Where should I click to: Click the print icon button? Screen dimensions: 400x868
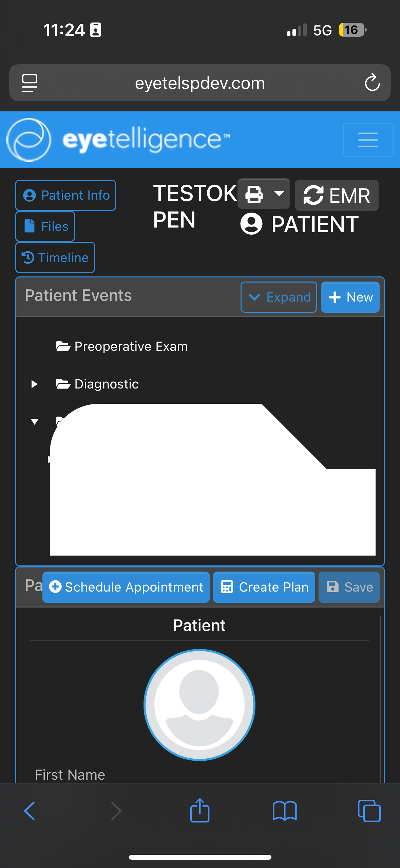254,194
